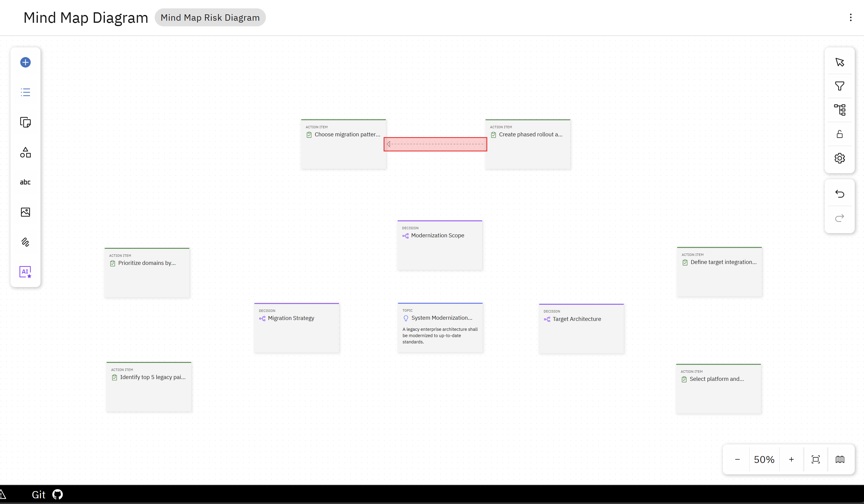Open the shapes tool
The image size is (864, 504).
[x=25, y=153]
